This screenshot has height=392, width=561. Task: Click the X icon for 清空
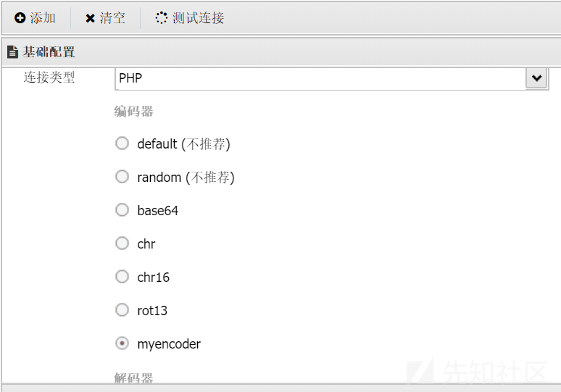click(90, 18)
